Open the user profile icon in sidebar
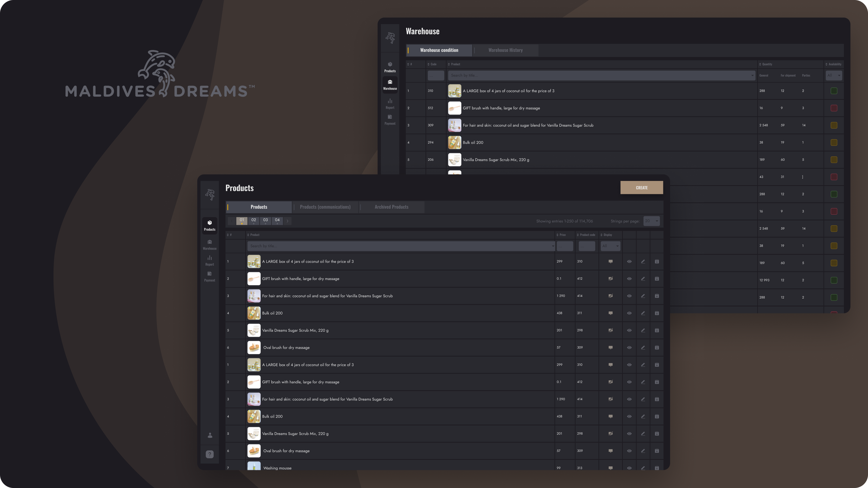 pos(210,435)
